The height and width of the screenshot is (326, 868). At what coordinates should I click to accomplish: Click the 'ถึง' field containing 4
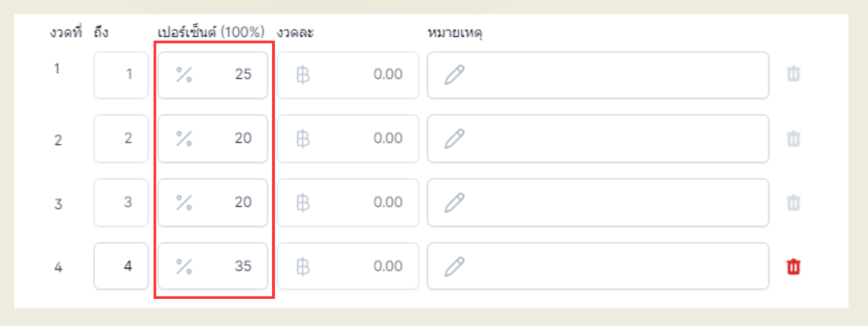click(121, 267)
